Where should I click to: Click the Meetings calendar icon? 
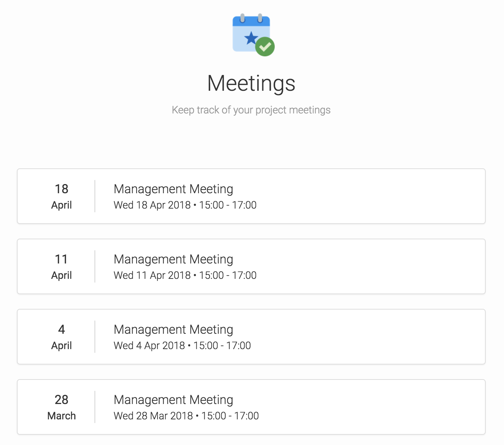253,35
